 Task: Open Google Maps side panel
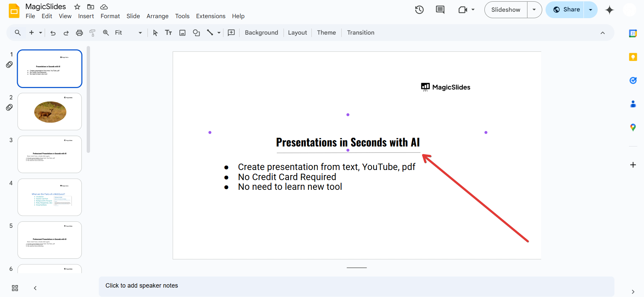(633, 127)
